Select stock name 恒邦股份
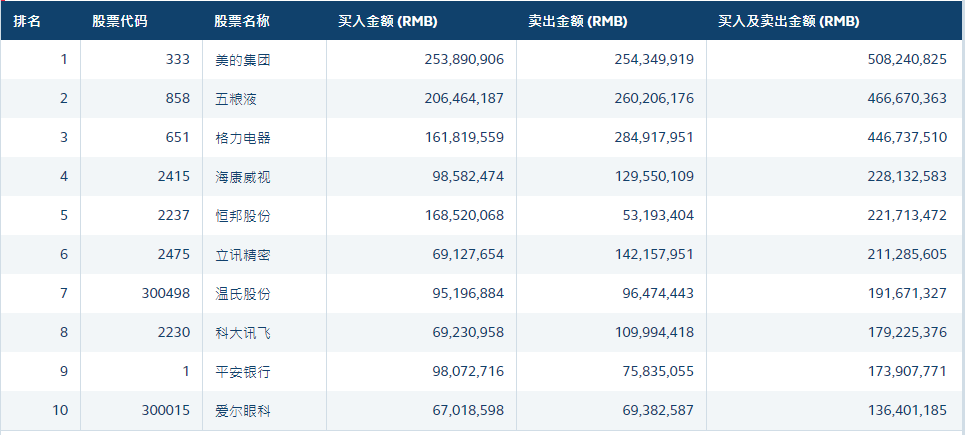 (x=243, y=215)
